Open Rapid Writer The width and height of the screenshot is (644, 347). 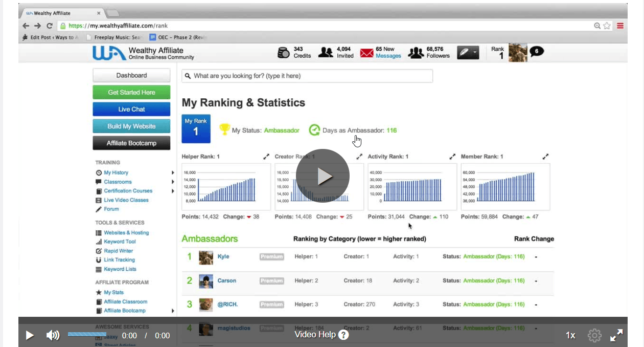118,251
